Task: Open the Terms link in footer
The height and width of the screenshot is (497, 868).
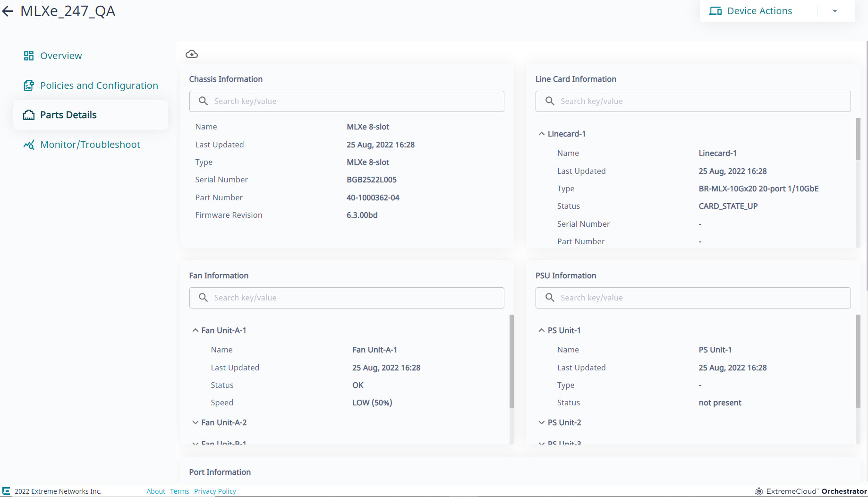Action: [x=179, y=491]
